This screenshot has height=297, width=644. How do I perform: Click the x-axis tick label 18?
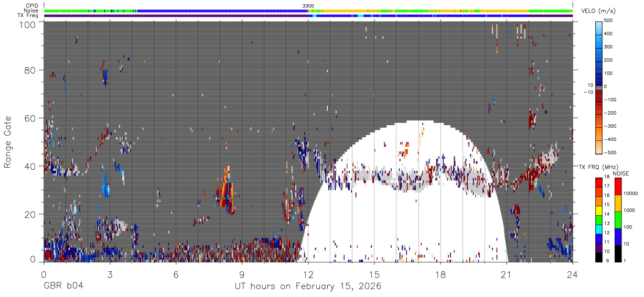tap(441, 274)
